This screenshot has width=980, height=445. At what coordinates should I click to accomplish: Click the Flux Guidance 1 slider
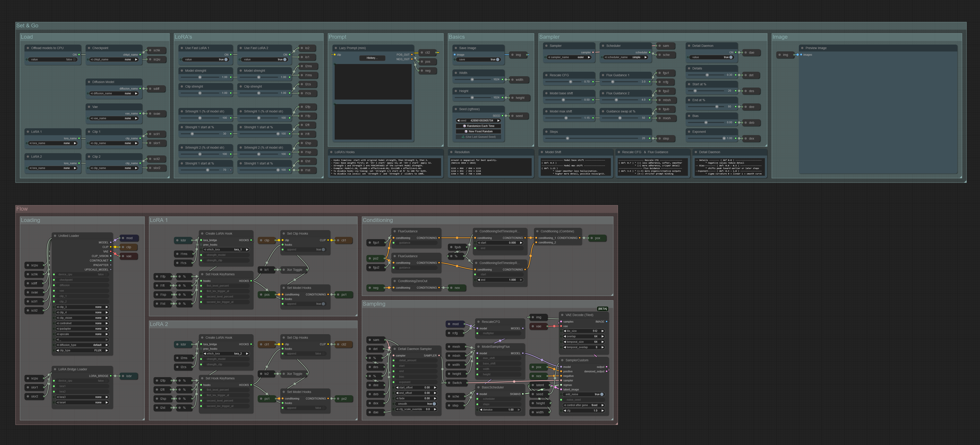[x=620, y=82]
